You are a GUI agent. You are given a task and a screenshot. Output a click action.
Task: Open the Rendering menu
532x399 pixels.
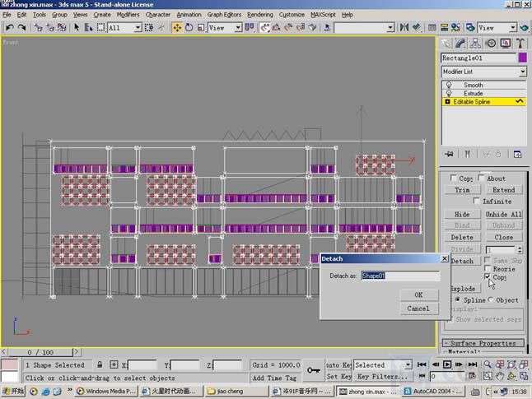click(260, 15)
